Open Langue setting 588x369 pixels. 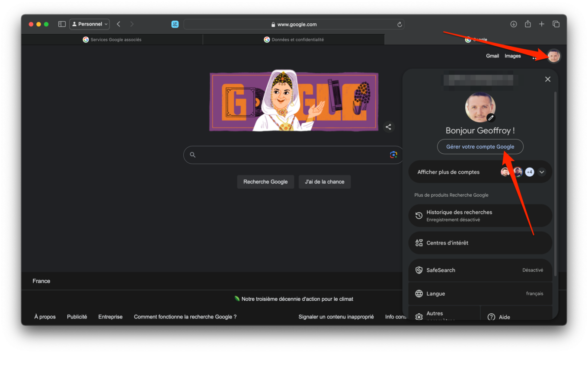[480, 294]
